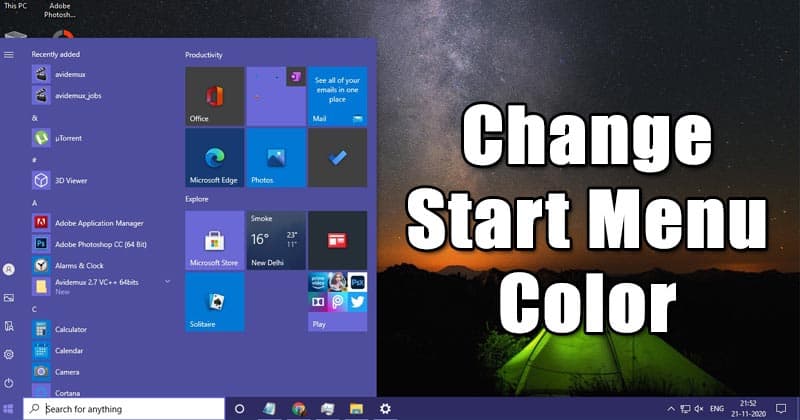Screen dimensions: 800x420
Task: Click the Productivity group header
Action: coord(204,55)
